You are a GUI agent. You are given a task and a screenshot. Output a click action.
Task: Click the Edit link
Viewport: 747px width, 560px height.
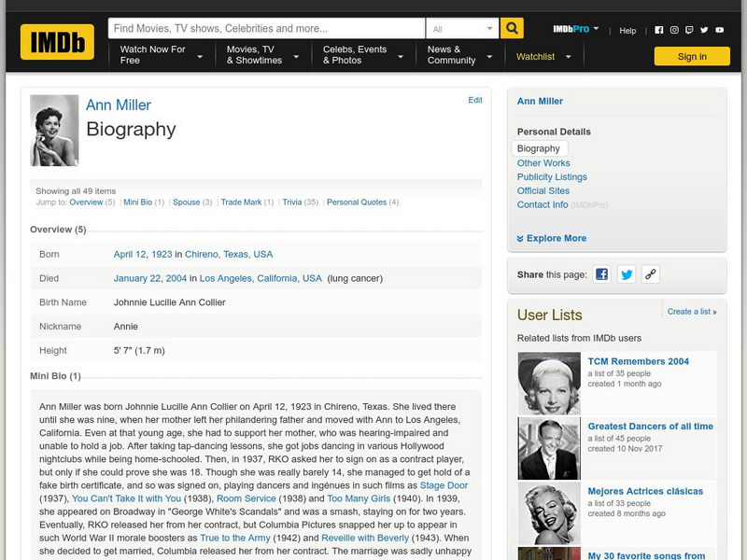point(475,100)
